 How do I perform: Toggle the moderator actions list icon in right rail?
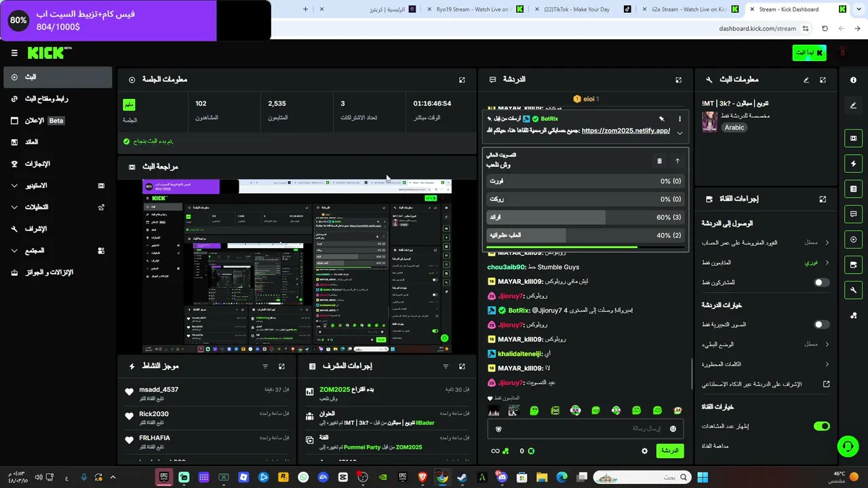click(853, 188)
